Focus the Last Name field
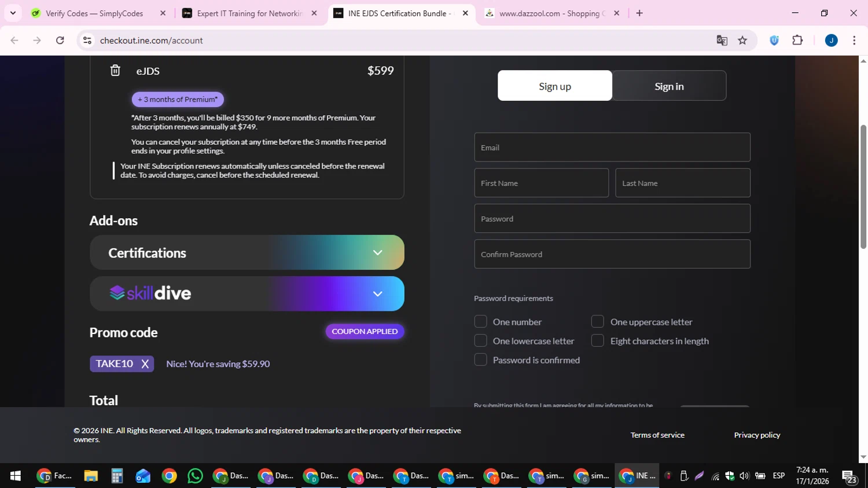The width and height of the screenshot is (868, 488). pyautogui.click(x=683, y=183)
